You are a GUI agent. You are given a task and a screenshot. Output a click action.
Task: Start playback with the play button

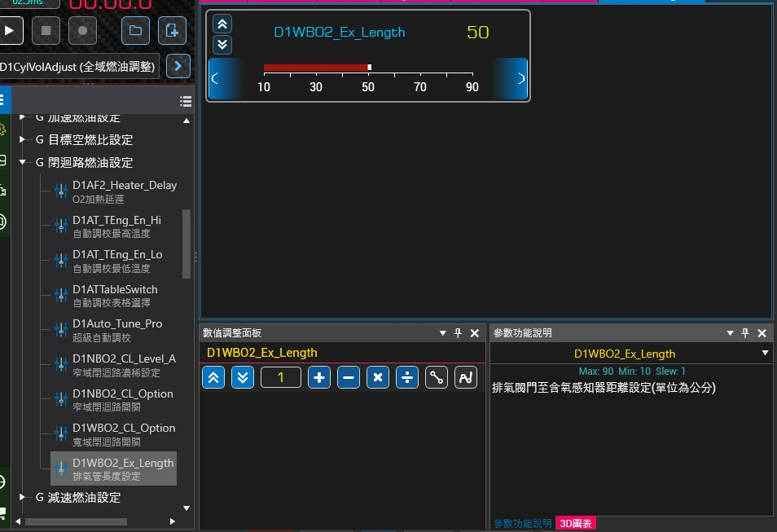coord(10,31)
